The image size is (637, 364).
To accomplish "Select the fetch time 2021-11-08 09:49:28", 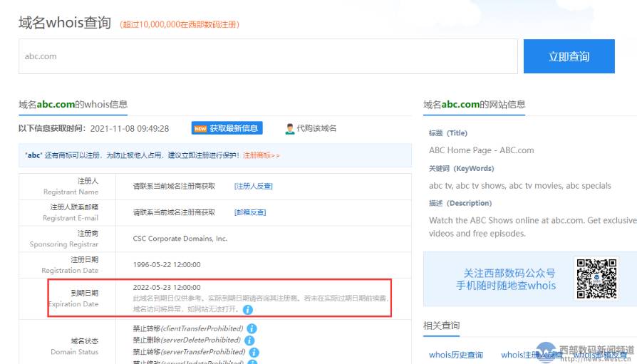I will (130, 129).
